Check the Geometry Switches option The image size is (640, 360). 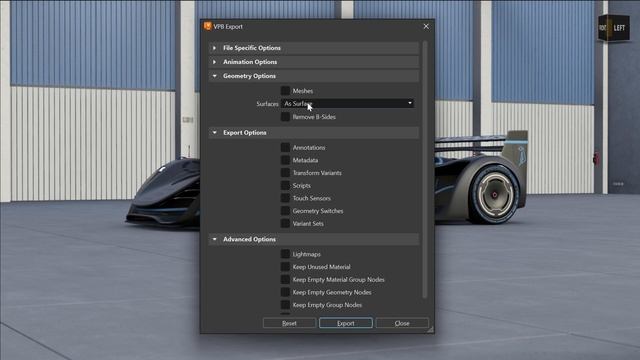285,211
